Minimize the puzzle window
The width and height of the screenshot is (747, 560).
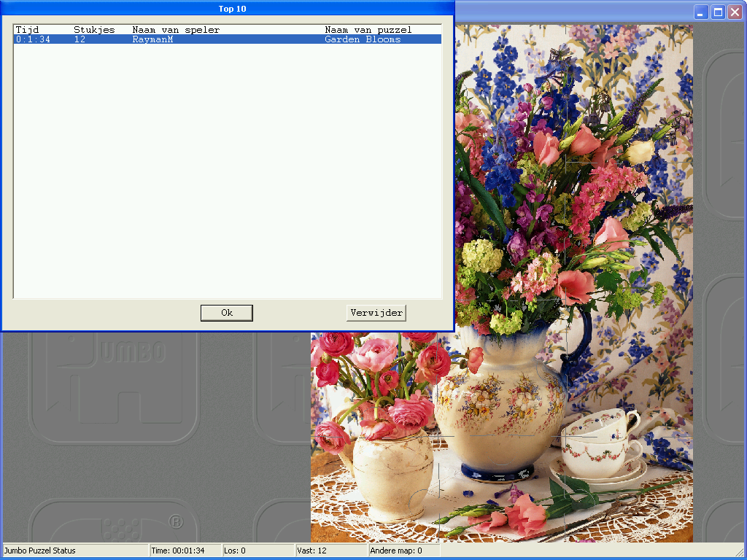tap(700, 12)
